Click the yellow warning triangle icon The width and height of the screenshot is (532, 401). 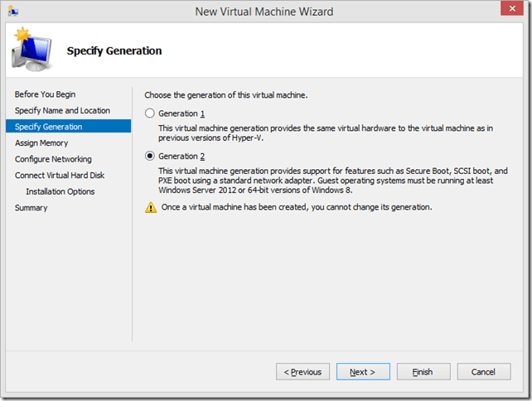[x=151, y=207]
